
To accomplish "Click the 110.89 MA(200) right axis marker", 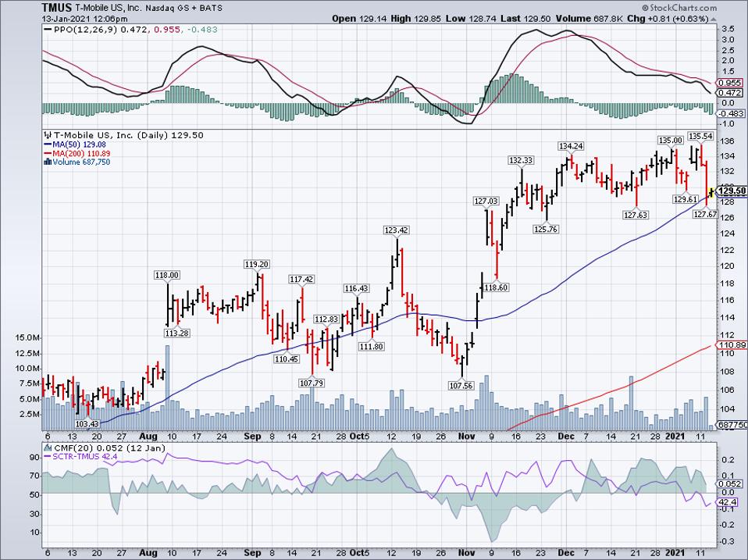I will coord(732,345).
